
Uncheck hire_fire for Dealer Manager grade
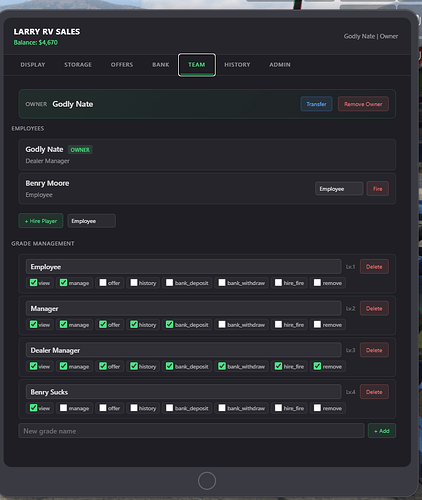(278, 366)
